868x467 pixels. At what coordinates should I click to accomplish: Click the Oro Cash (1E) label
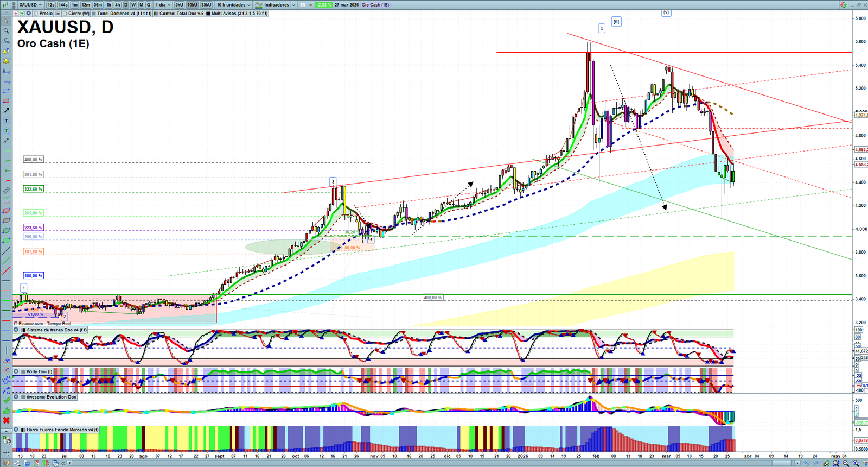[375, 5]
